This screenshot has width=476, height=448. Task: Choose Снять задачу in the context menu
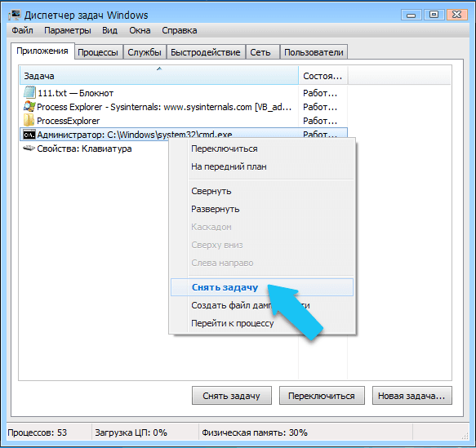[x=262, y=287]
